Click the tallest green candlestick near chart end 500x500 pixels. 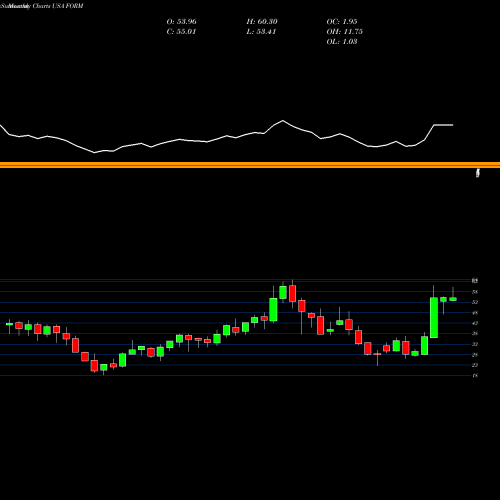click(434, 318)
